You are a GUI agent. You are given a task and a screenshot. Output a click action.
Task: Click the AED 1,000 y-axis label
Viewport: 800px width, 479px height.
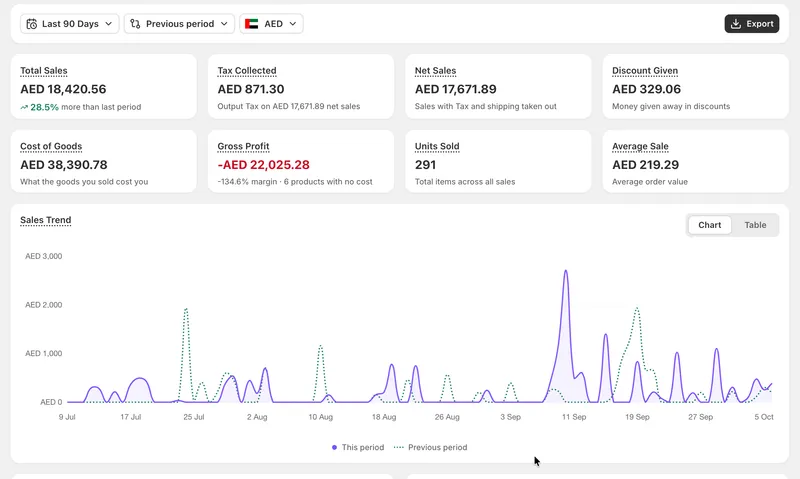[43, 354]
